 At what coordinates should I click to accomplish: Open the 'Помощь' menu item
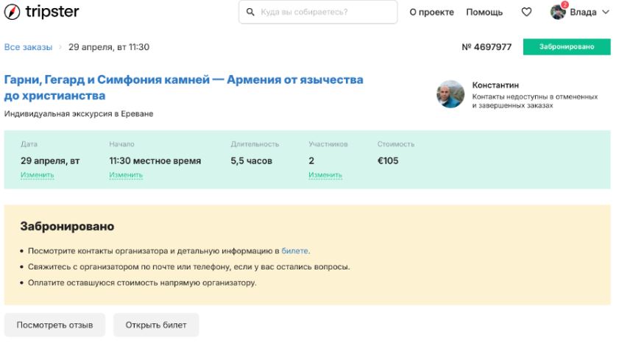[x=485, y=12]
